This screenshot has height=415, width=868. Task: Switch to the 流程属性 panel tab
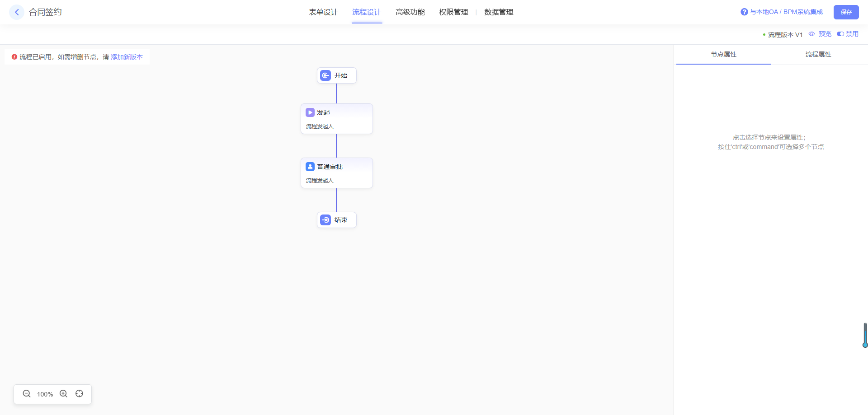click(818, 54)
